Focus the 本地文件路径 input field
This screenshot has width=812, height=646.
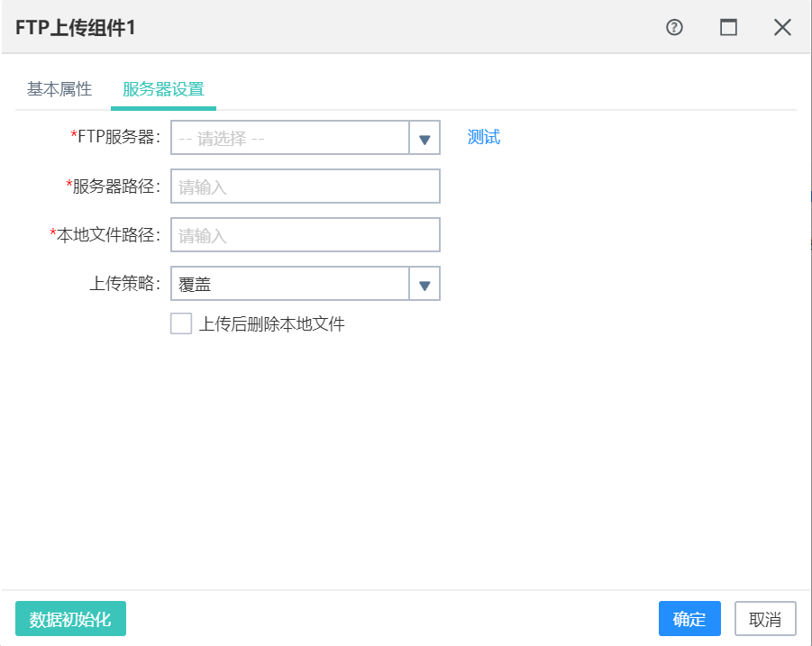(306, 235)
